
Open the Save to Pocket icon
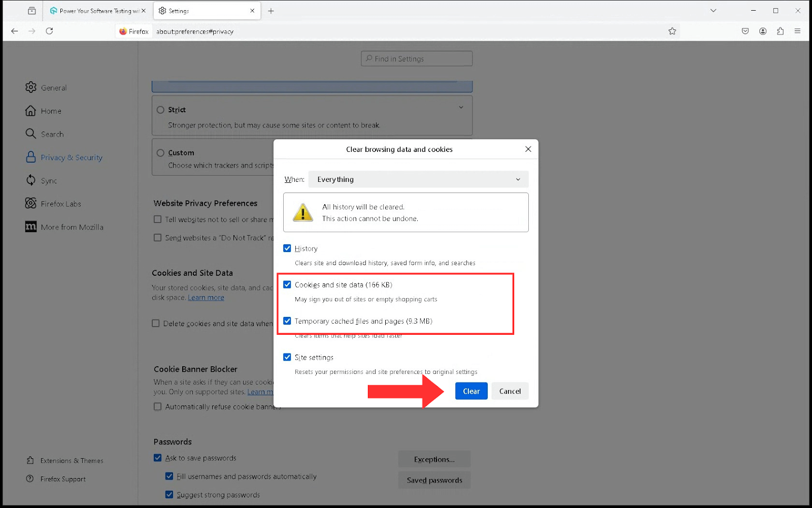click(x=745, y=31)
